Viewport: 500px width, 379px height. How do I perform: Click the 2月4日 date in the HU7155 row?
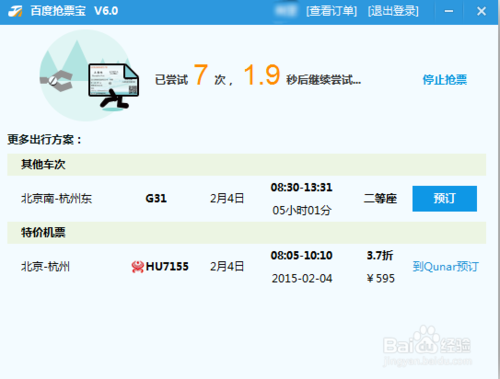pyautogui.click(x=227, y=267)
